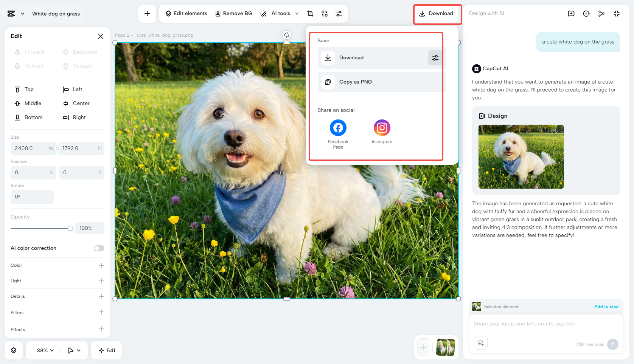Image resolution: width=634 pixels, height=364 pixels.
Task: Click the Share icon near Design with AI
Action: (601, 13)
